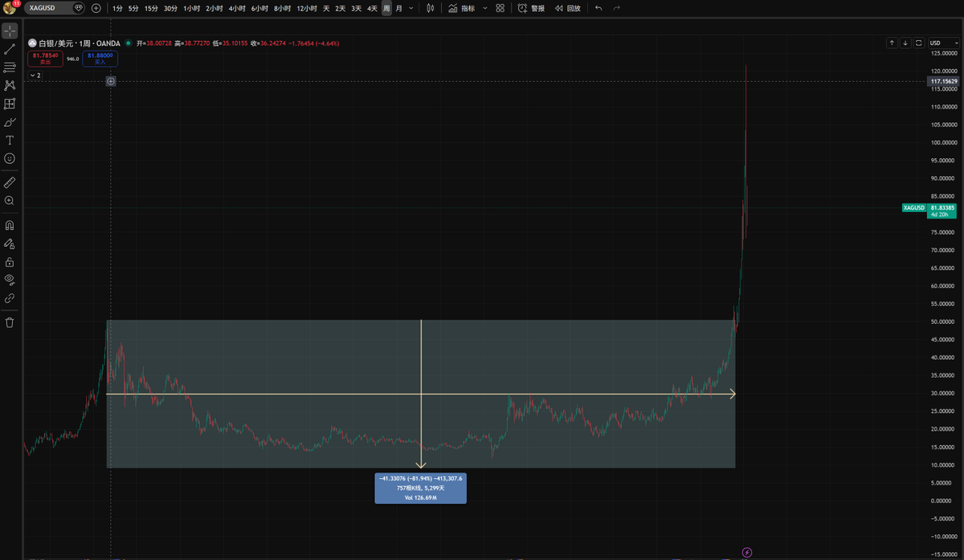This screenshot has height=560, width=964.
Task: Open the candlestick chart type selector
Action: point(431,8)
